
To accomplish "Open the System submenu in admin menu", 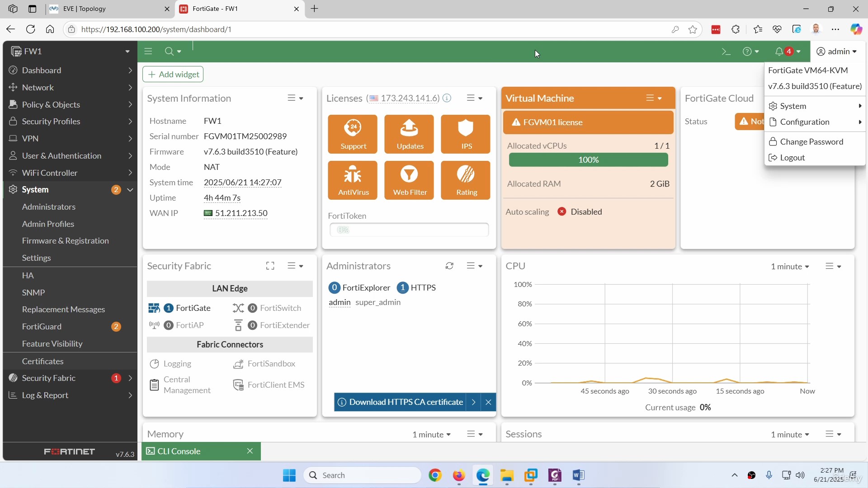I will point(815,106).
